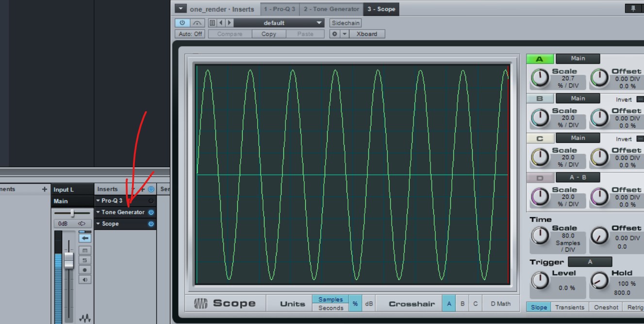Adjust channel A Offset knob
Viewport: 644px width, 324px height.
point(600,78)
